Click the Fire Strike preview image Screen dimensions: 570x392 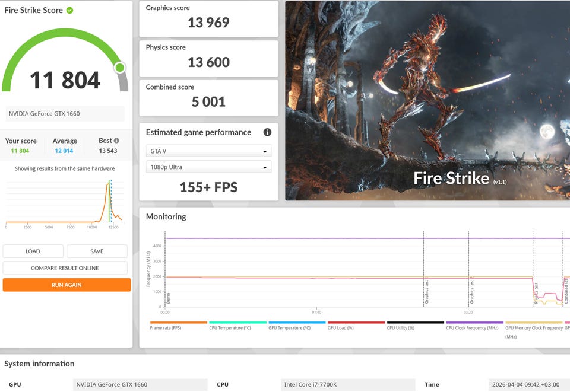pos(427,101)
